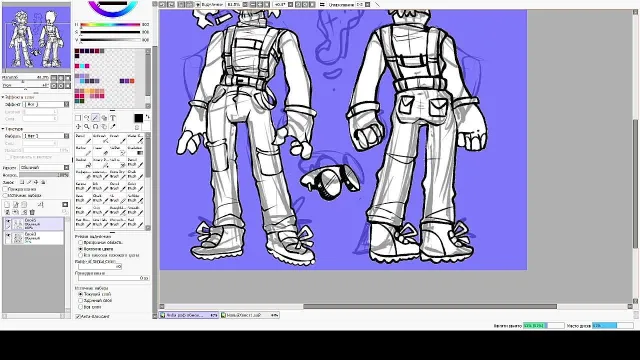Create a new layer folder
640x360 pixels.
(x=24, y=204)
